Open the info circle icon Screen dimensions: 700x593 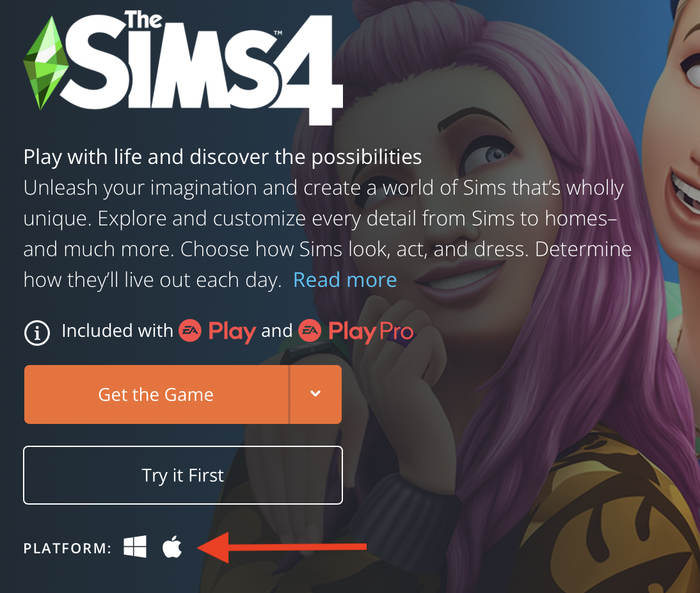[x=36, y=332]
